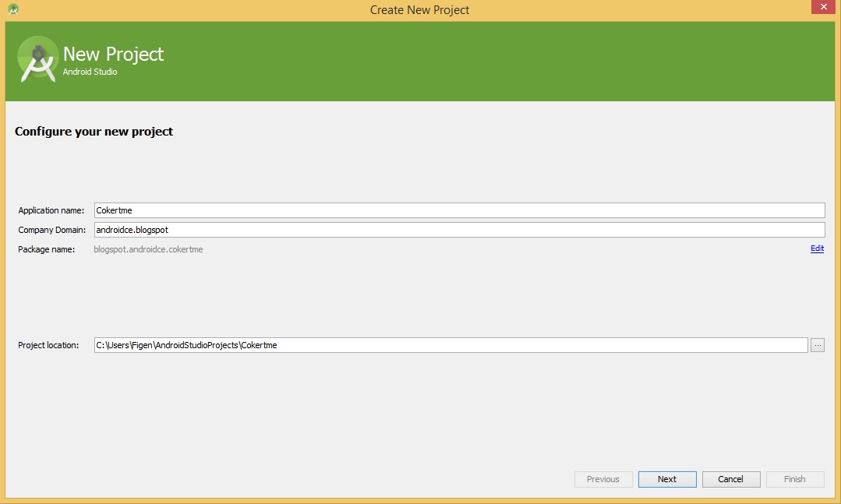Click the 'Company Domain:' label
Screen dimensions: 841x504
(51, 230)
